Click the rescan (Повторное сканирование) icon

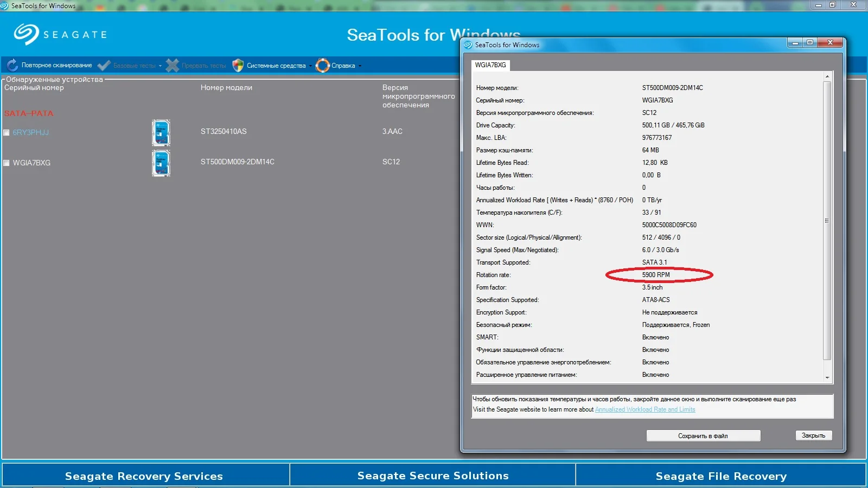12,66
